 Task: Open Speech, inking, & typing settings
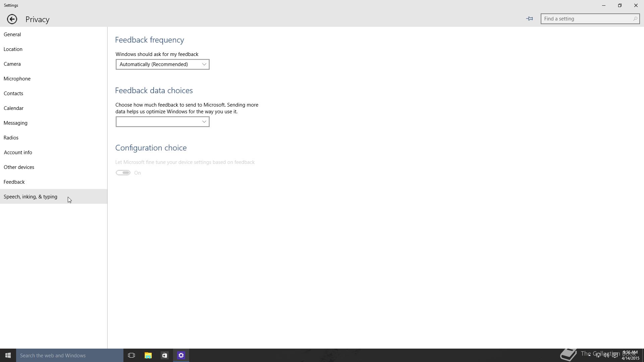(54, 197)
